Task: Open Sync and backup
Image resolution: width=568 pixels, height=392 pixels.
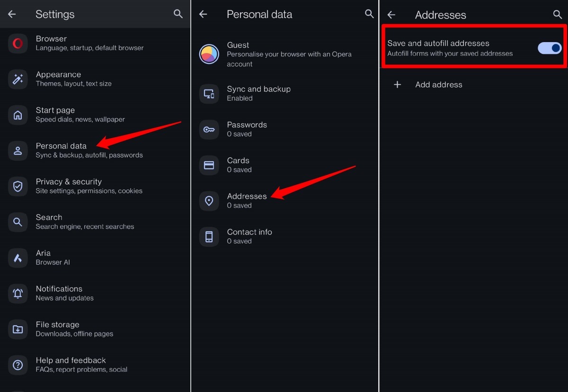Action: click(285, 94)
